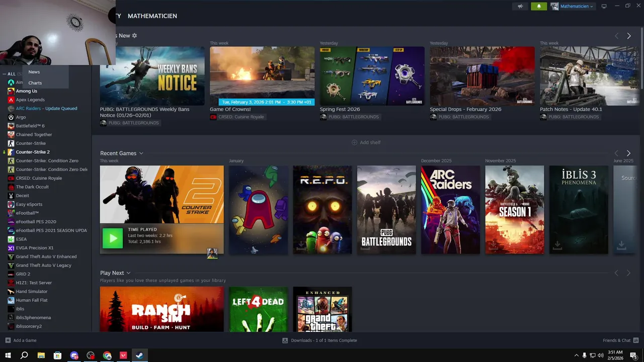Open the Recent Games shelf dropdown
The image size is (644, 362).
(141, 153)
